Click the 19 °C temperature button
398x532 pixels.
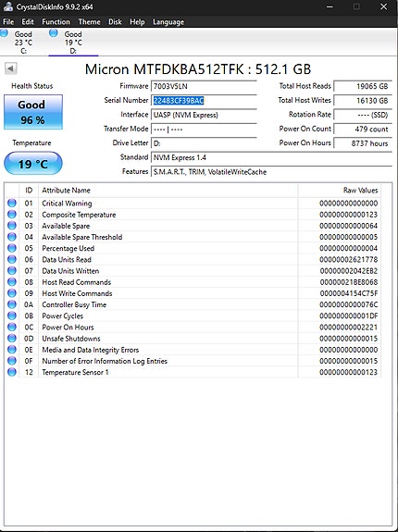[33, 163]
